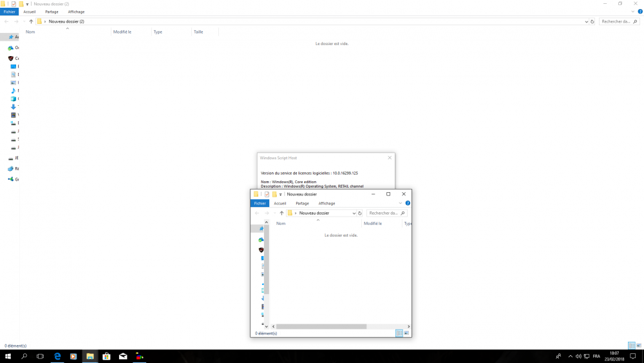
Task: Click new folder icon in small window title bar
Action: (x=274, y=195)
